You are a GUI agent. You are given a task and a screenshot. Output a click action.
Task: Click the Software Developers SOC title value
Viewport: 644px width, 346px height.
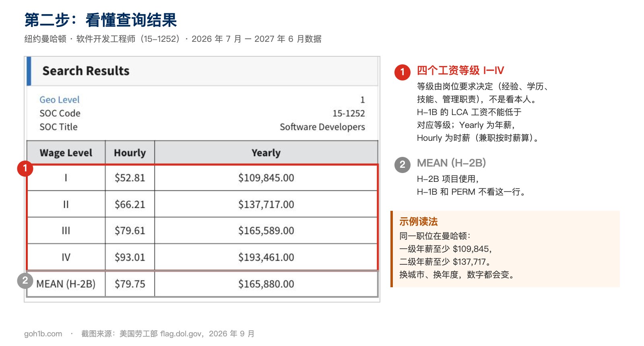pyautogui.click(x=322, y=127)
